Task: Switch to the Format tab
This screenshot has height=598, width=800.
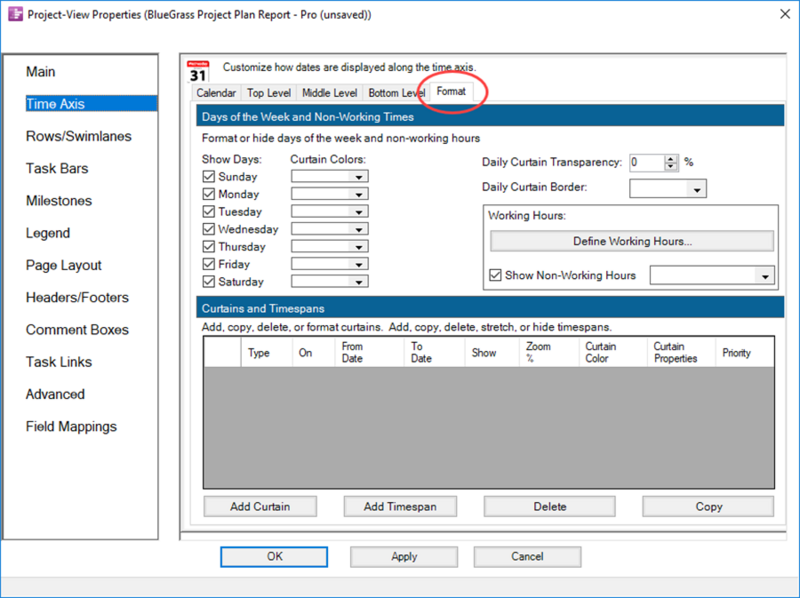Action: (x=451, y=92)
